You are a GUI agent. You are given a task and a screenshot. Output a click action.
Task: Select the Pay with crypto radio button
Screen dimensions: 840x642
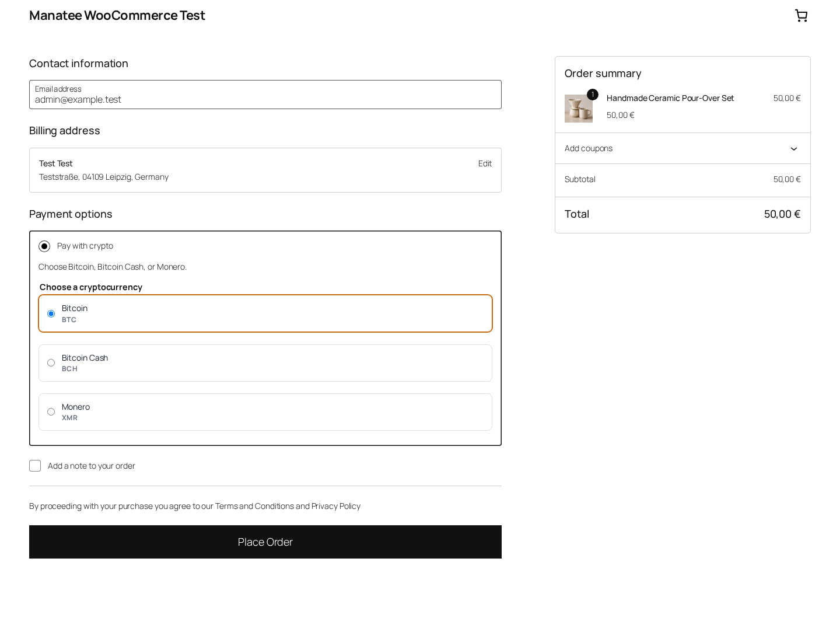click(44, 246)
